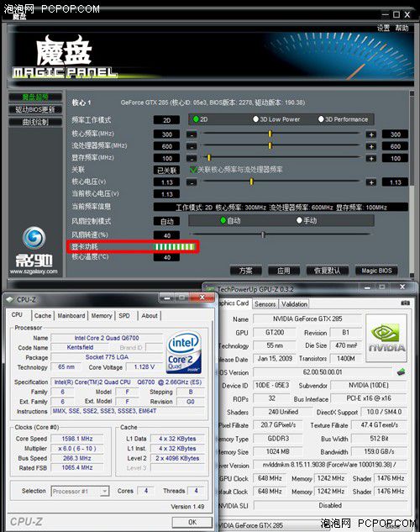The width and height of the screenshot is (420, 532).
Task: Switch to the Cache tab in CPU-Z
Action: [x=43, y=315]
